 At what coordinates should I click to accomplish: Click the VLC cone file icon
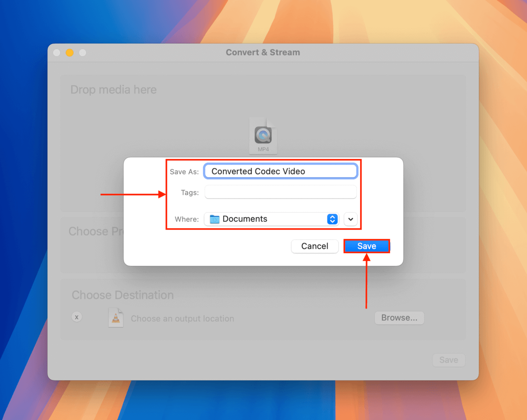click(x=116, y=317)
